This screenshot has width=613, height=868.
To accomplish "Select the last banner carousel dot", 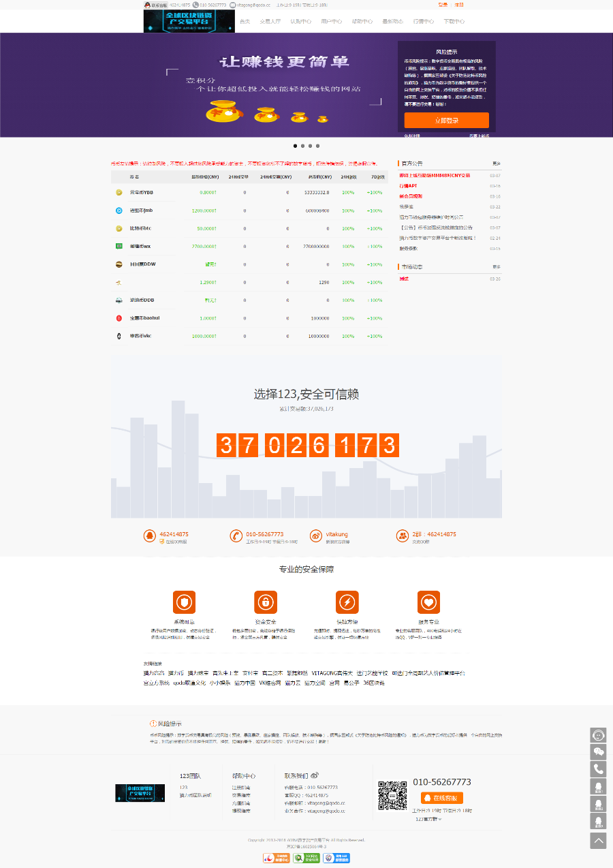I will point(317,146).
